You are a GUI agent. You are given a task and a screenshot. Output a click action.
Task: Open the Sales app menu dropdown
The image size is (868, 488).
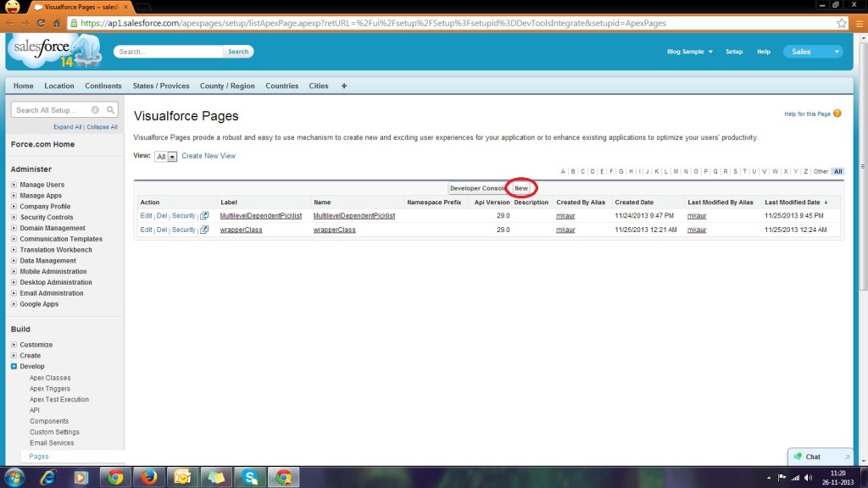point(813,52)
